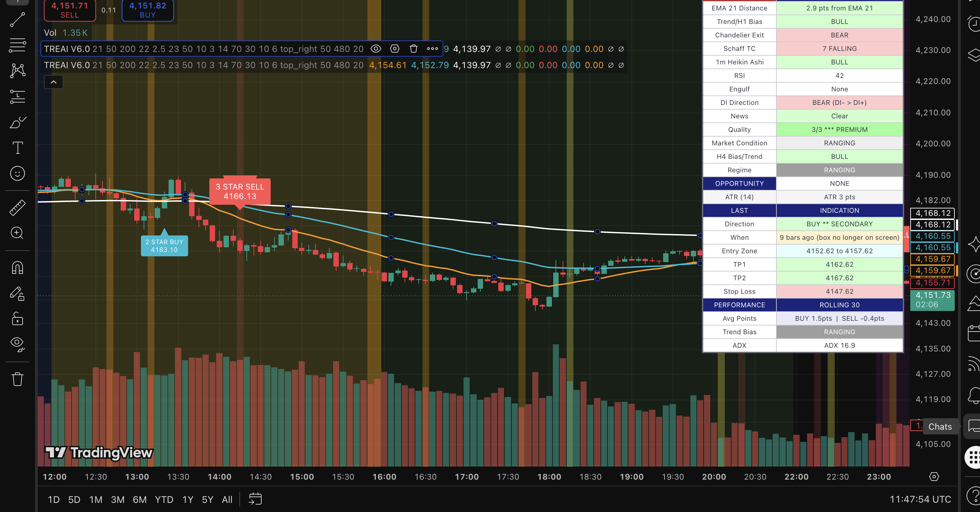
Task: Remove the TREAI V6.0 indicator
Action: coord(414,49)
